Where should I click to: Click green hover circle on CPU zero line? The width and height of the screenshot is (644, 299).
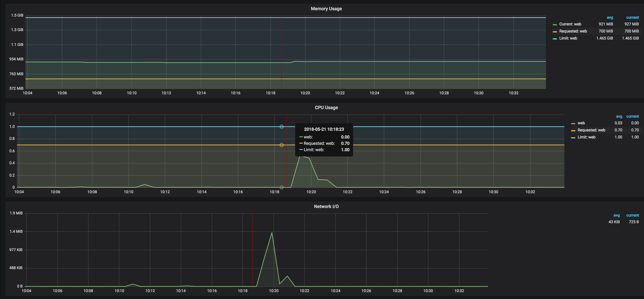(x=282, y=187)
